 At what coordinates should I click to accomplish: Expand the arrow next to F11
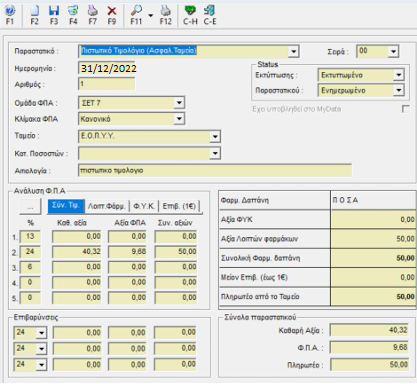[x=151, y=15]
